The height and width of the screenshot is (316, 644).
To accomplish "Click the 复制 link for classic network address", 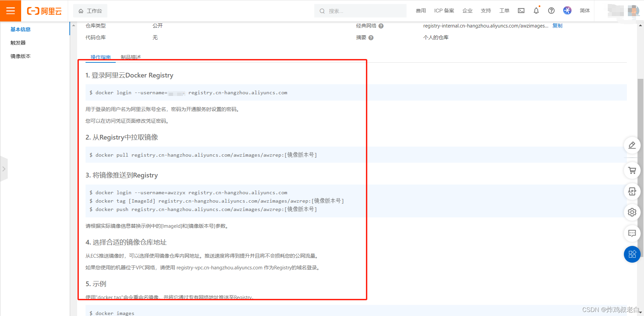I will pos(557,26).
